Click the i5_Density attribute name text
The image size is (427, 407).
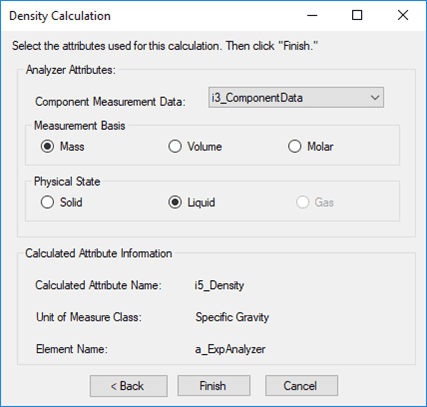tap(219, 285)
